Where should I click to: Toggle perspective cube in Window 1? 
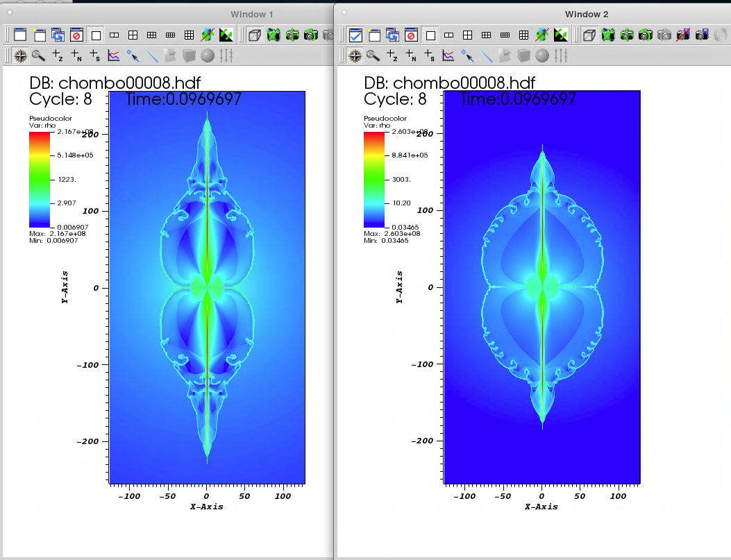tap(255, 35)
